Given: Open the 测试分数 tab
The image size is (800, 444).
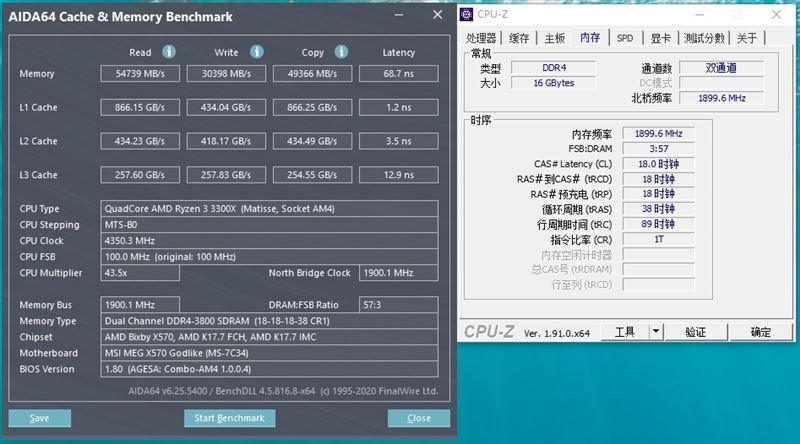Looking at the screenshot, I should [x=704, y=38].
